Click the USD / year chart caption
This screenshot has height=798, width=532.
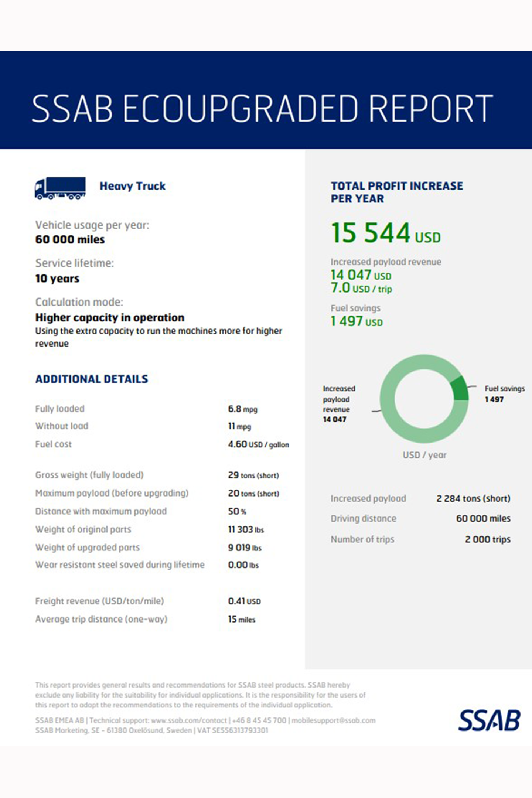tap(424, 455)
